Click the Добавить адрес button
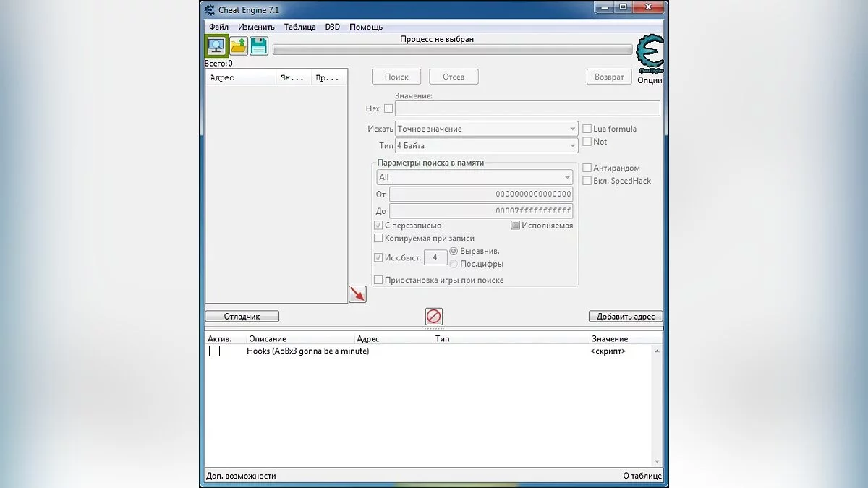Image resolution: width=868 pixels, height=488 pixels. [x=625, y=317]
